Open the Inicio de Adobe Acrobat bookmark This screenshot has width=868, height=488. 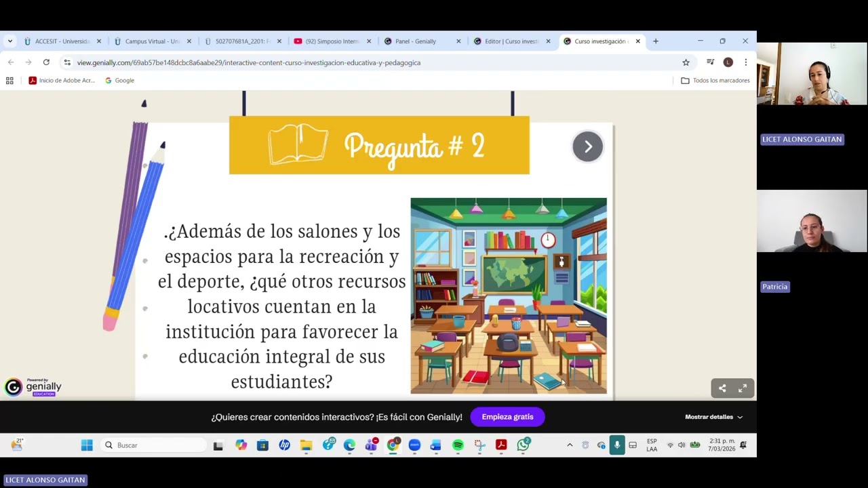click(62, 81)
